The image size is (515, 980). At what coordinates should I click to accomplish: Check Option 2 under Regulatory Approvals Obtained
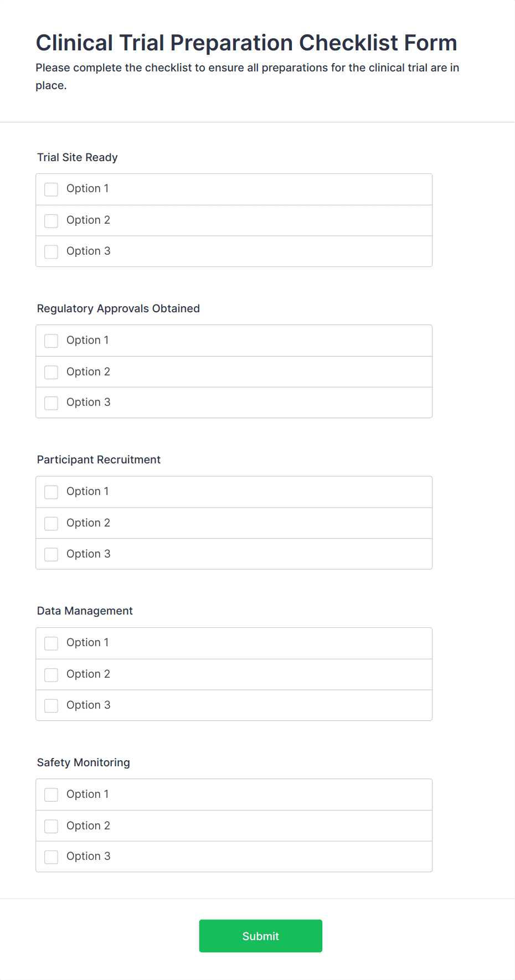point(51,372)
